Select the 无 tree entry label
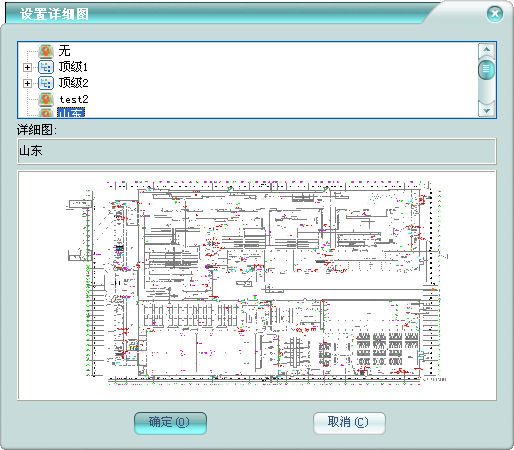Viewport: 514px width, 450px height. [x=64, y=51]
